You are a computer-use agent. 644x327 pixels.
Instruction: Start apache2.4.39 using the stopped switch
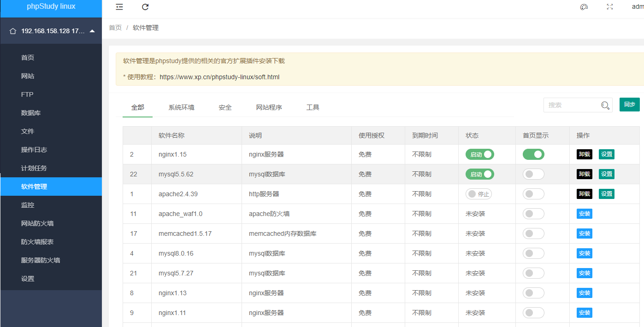click(479, 194)
